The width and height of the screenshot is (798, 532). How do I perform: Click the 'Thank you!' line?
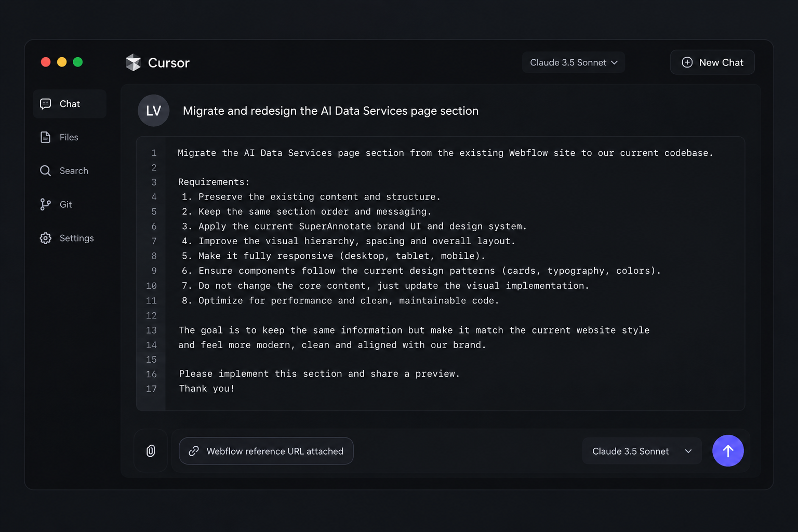[207, 389]
